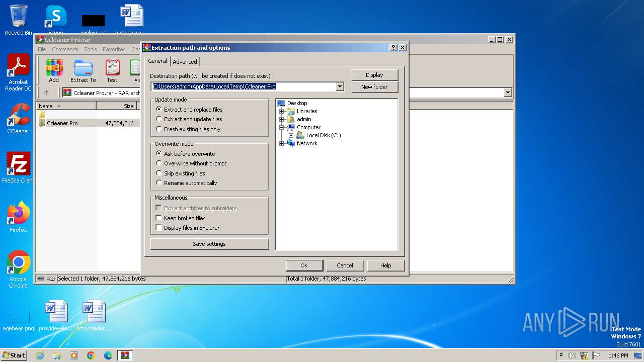Select the CCleaner desktop shortcut
This screenshot has width=644, height=362.
[x=18, y=119]
